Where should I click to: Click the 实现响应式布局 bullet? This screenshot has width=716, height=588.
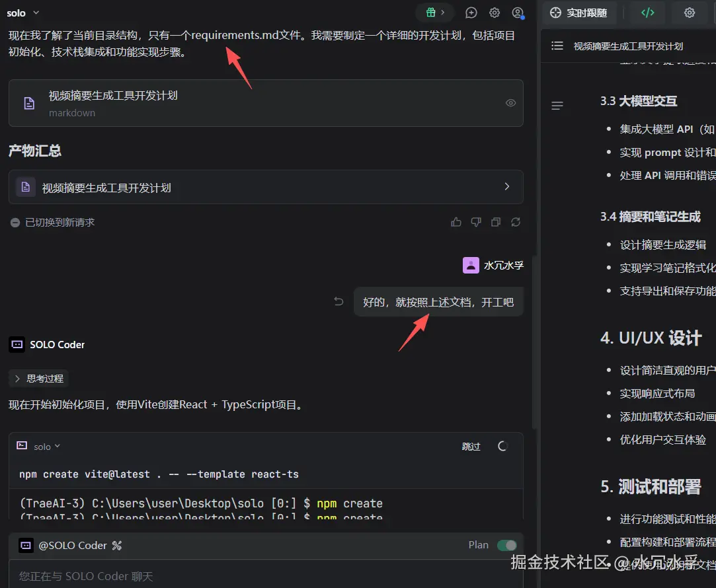[x=657, y=394]
